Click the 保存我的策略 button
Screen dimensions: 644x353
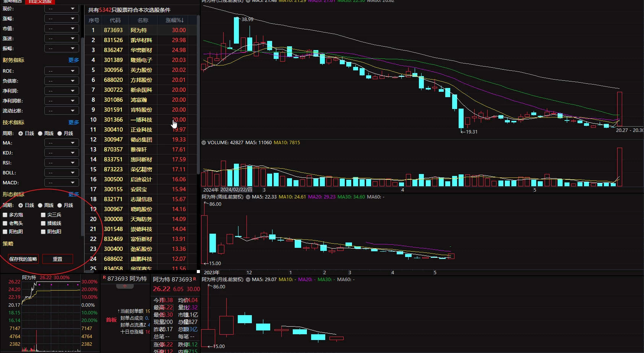[23, 259]
